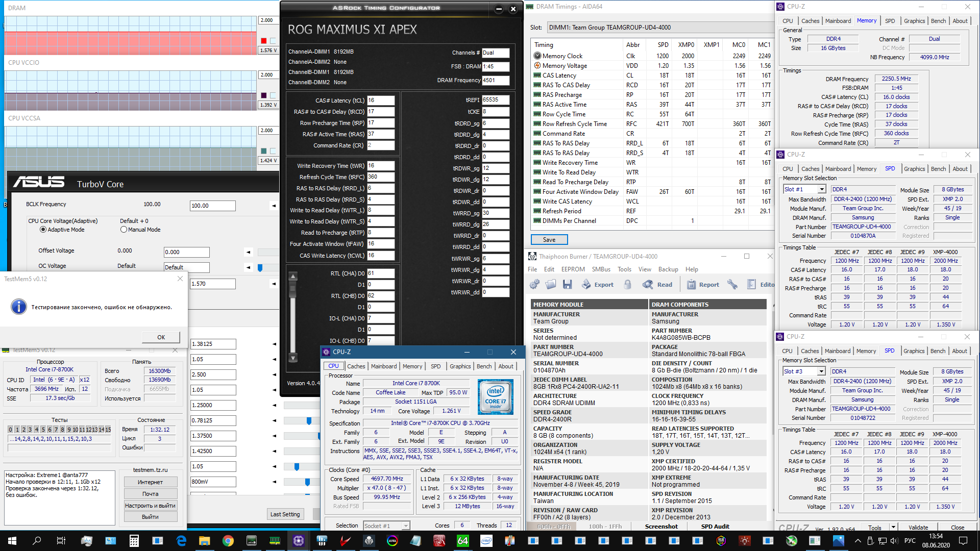Image resolution: width=980 pixels, height=551 pixels.
Task: Click OK in the TestMem5 dialog
Action: tap(161, 337)
